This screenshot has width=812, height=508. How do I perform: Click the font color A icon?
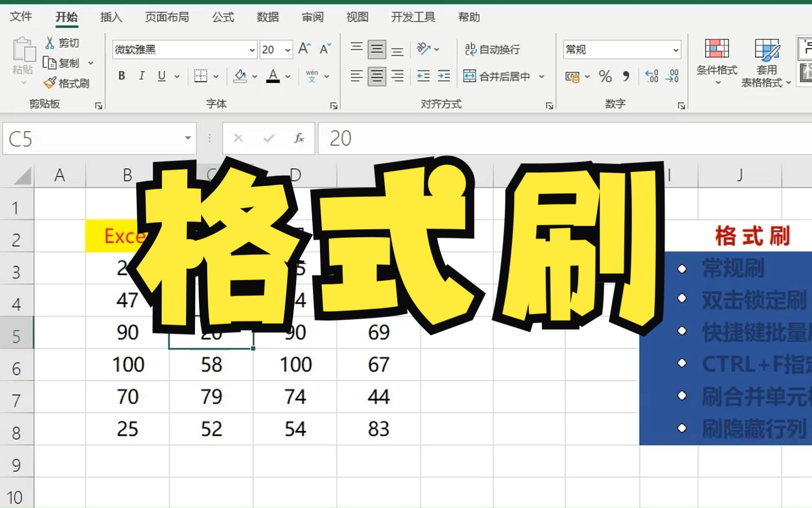click(273, 76)
